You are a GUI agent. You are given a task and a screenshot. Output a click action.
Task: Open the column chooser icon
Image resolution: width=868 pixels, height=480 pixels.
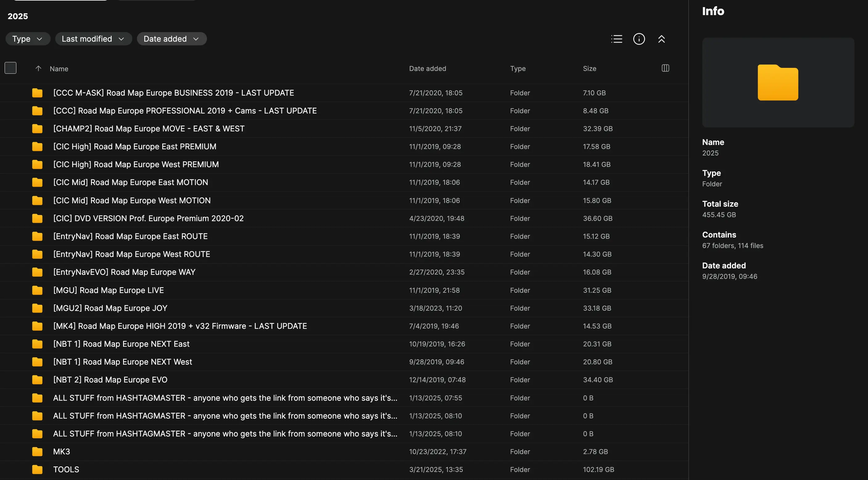665,68
